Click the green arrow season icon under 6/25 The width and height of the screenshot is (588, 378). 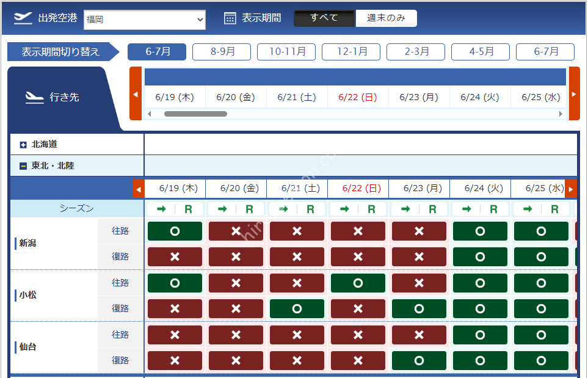point(528,209)
